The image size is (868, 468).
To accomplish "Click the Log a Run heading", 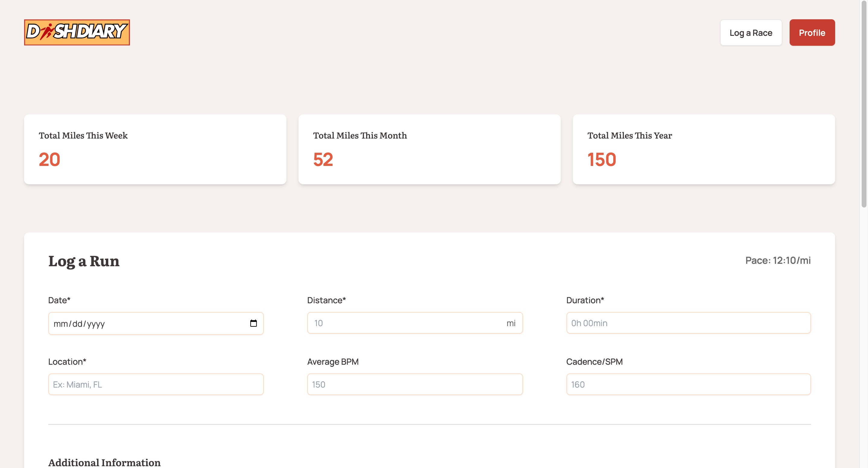I will [x=84, y=261].
